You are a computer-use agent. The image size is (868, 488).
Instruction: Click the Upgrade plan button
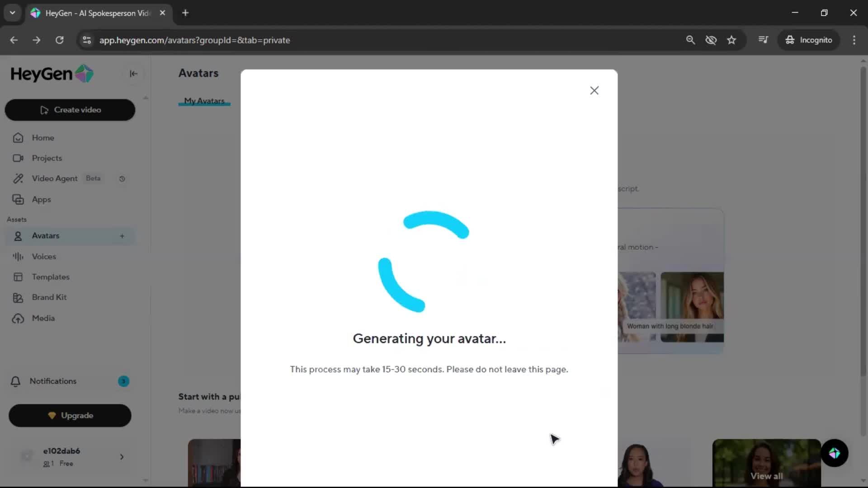pyautogui.click(x=70, y=415)
